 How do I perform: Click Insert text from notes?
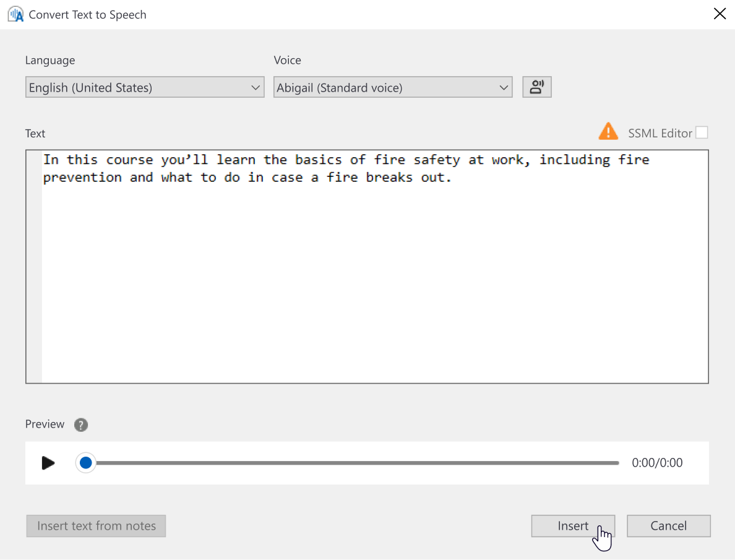point(96,525)
